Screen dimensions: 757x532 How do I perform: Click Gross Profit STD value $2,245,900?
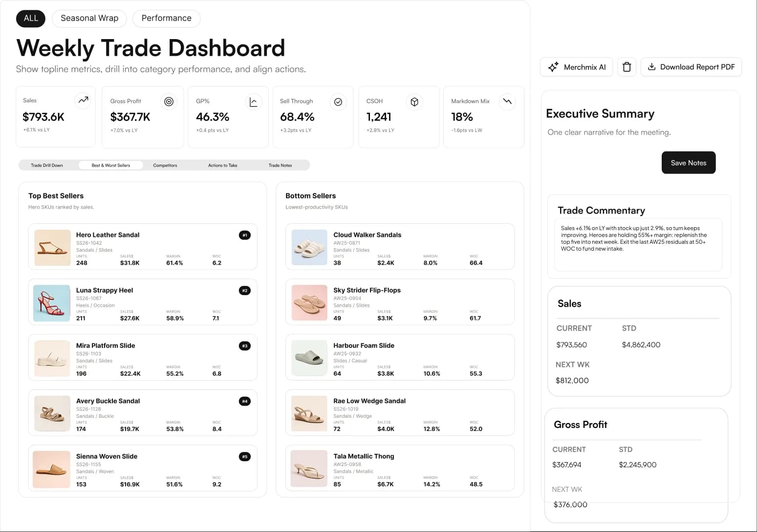click(638, 465)
